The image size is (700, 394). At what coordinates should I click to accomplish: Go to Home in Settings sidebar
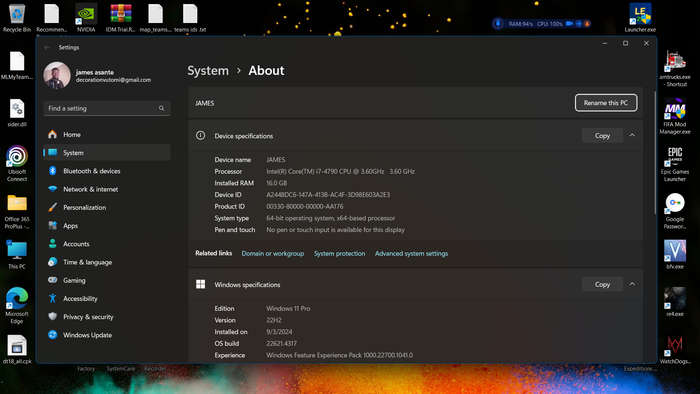point(107,134)
